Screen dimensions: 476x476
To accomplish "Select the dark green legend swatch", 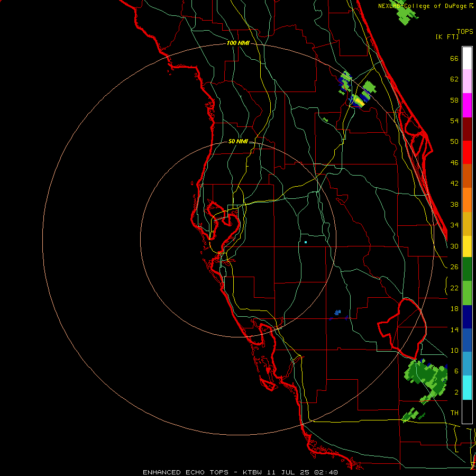I will click(x=467, y=269).
